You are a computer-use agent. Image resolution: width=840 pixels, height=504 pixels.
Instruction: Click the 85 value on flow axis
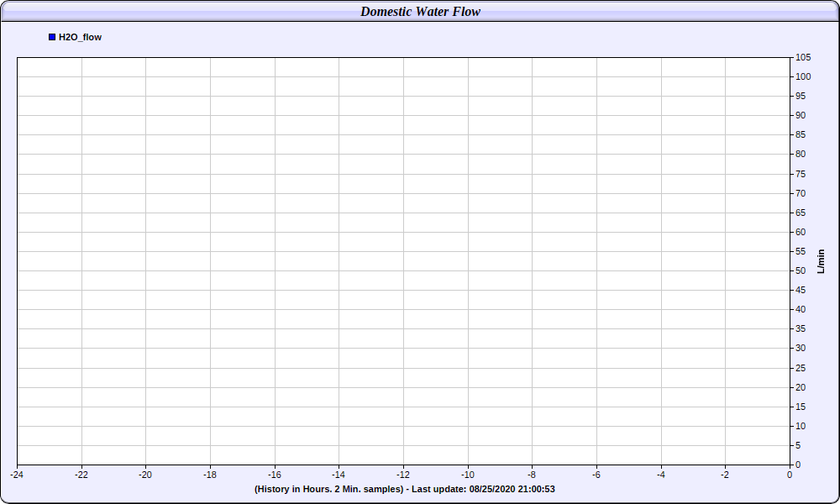801,134
